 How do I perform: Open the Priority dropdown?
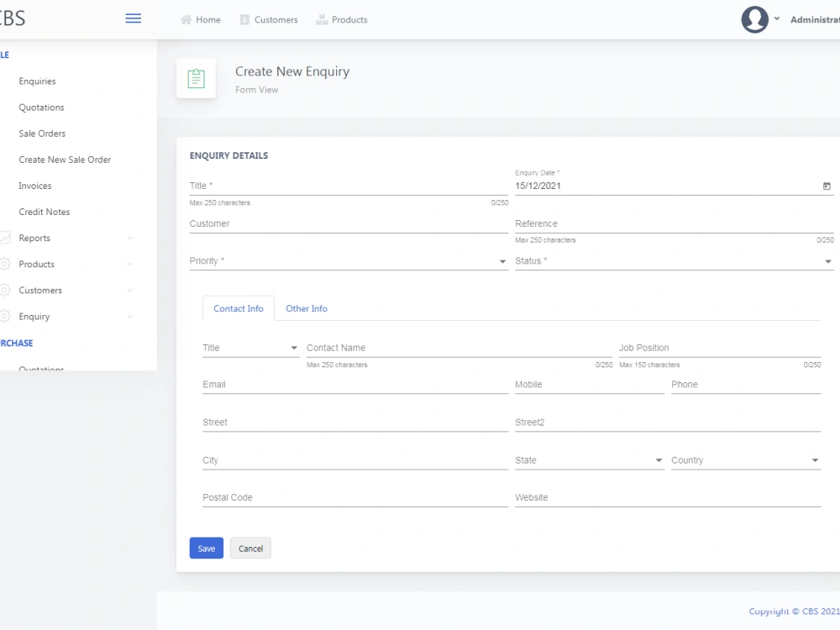coord(349,261)
